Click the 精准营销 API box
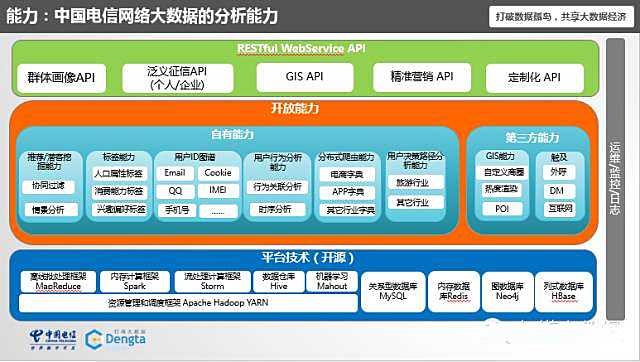 [422, 77]
